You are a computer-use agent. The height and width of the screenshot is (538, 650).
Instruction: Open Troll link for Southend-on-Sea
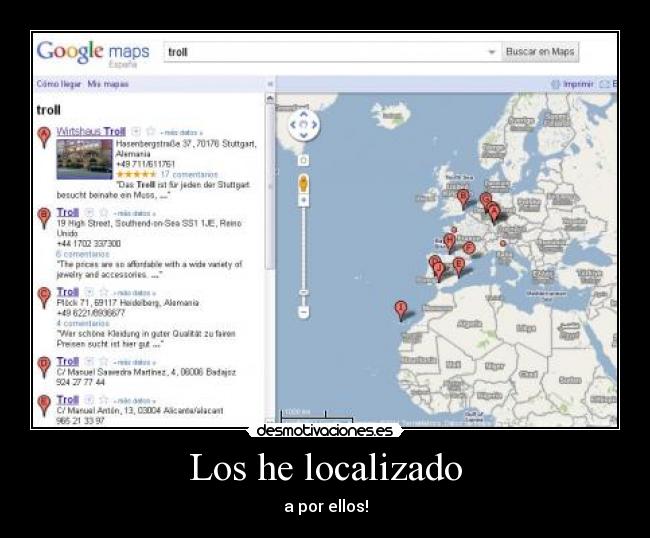pyautogui.click(x=67, y=212)
